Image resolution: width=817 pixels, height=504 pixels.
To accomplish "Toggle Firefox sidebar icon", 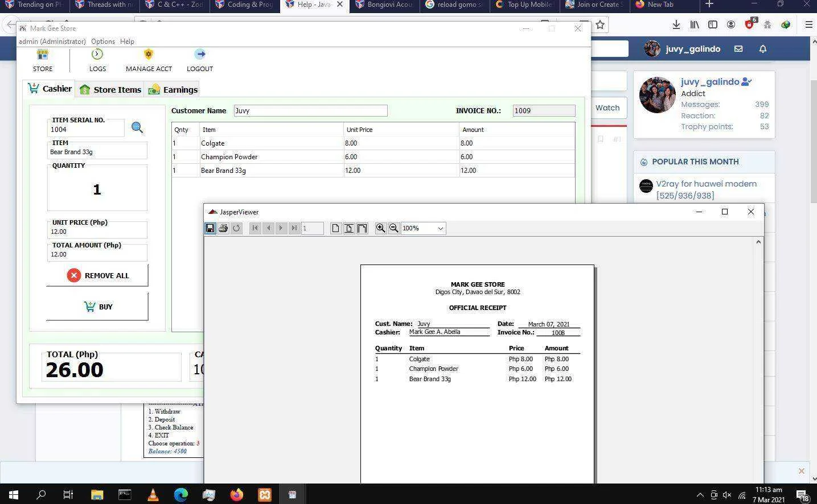I will 713,24.
